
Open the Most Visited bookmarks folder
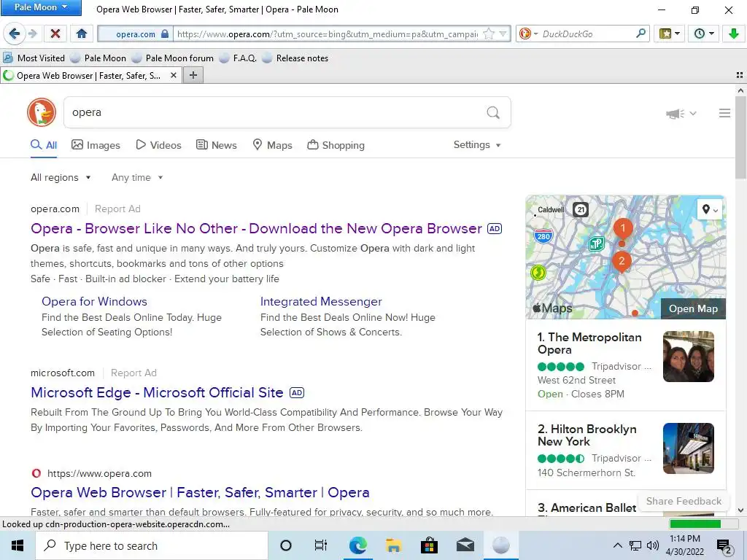tap(34, 58)
